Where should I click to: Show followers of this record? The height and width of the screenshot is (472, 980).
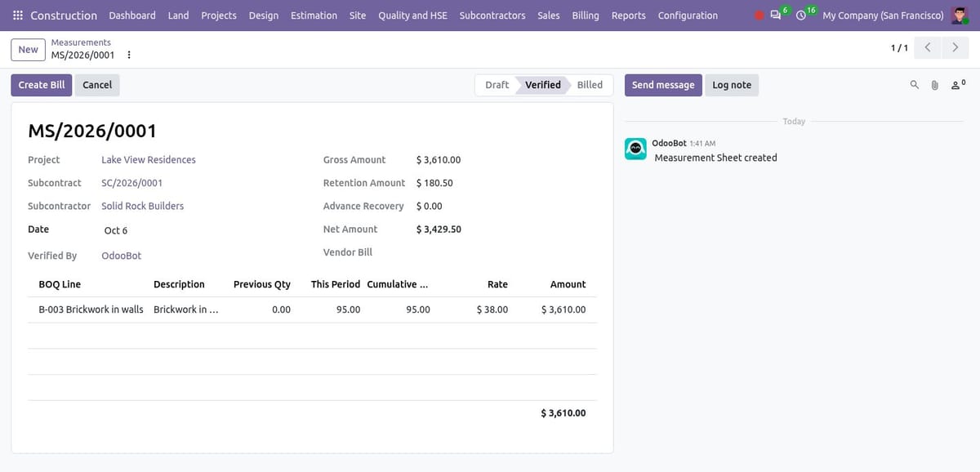point(958,85)
